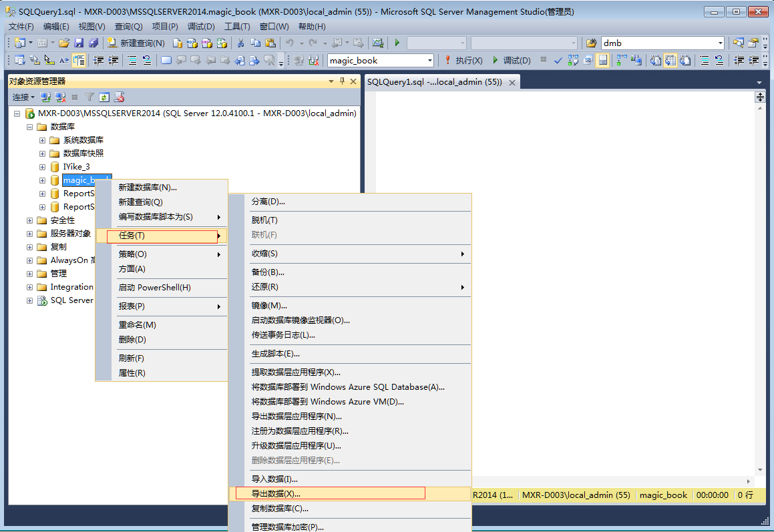Choose 刷新(F) in the context menu
Screen dimensions: 774x532
click(162, 358)
